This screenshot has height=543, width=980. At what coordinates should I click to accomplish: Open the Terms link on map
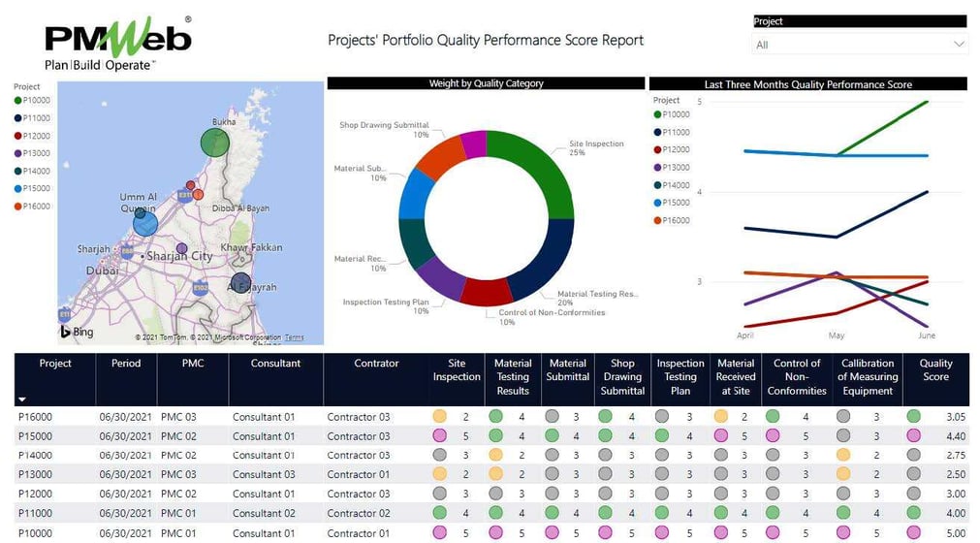coord(294,337)
